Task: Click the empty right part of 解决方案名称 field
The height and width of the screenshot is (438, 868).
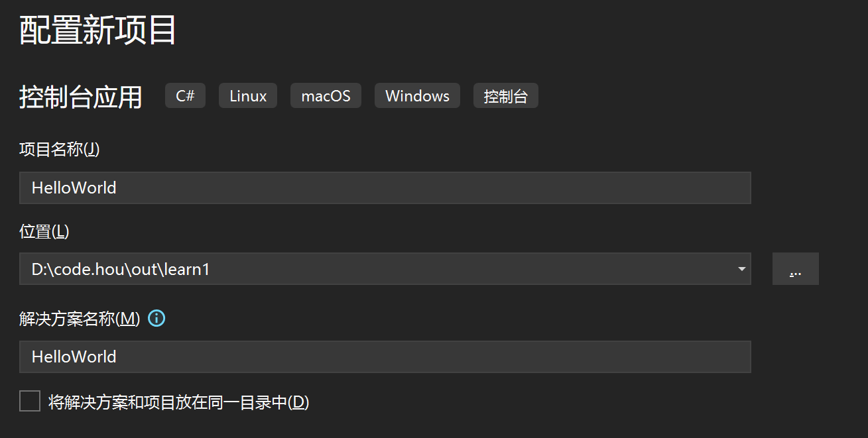Action: pos(530,357)
